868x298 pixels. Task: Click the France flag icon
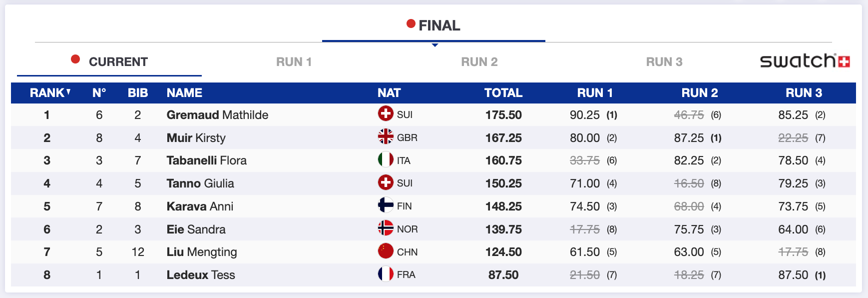click(x=386, y=274)
